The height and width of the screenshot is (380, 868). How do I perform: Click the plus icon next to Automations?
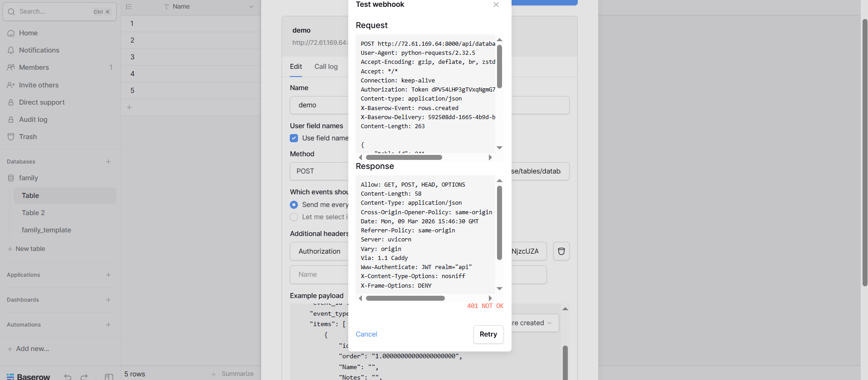coord(108,325)
